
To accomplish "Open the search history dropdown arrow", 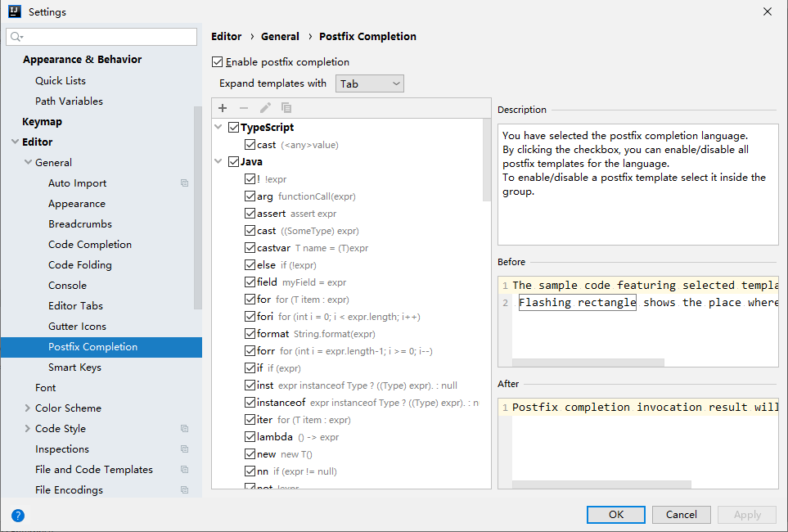I will (x=22, y=37).
